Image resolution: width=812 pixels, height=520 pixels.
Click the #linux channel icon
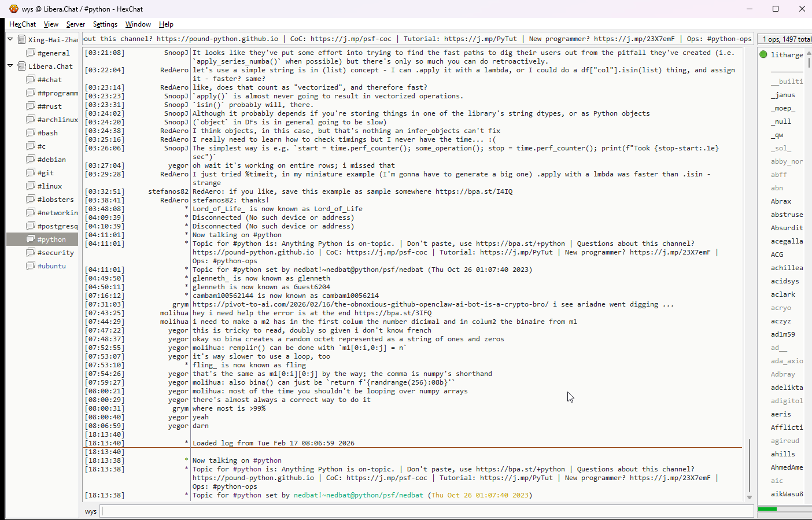[x=31, y=186]
